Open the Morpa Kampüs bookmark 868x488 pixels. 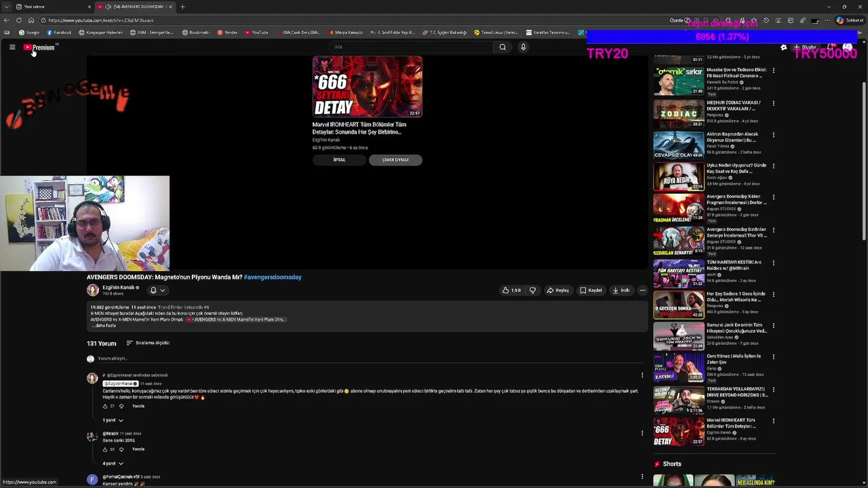(x=346, y=33)
